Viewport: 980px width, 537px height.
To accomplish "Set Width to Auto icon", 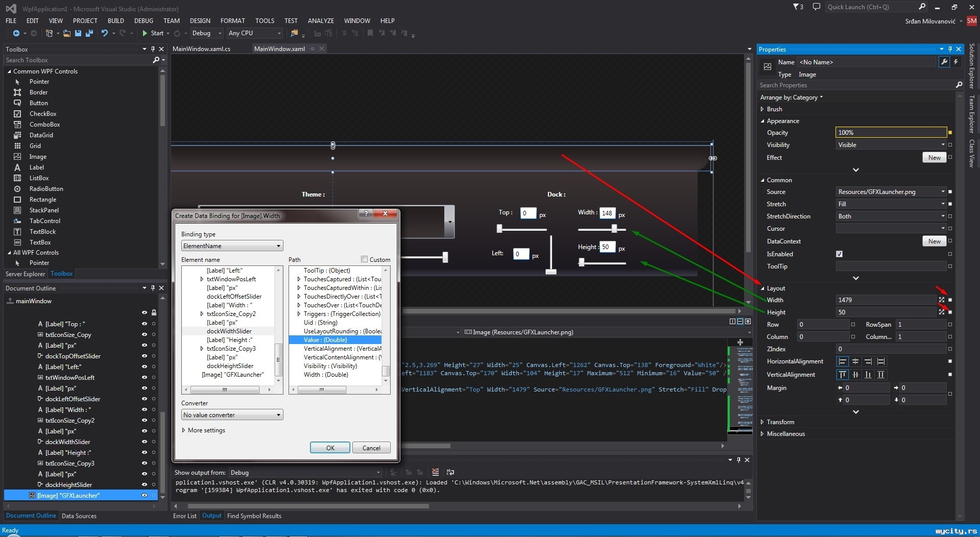I will (942, 300).
